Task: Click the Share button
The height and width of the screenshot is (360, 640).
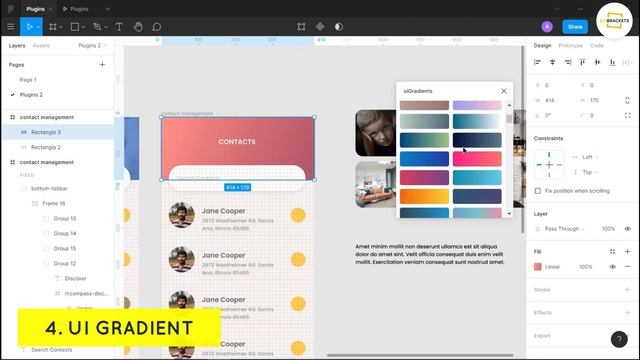Action: pyautogui.click(x=575, y=27)
